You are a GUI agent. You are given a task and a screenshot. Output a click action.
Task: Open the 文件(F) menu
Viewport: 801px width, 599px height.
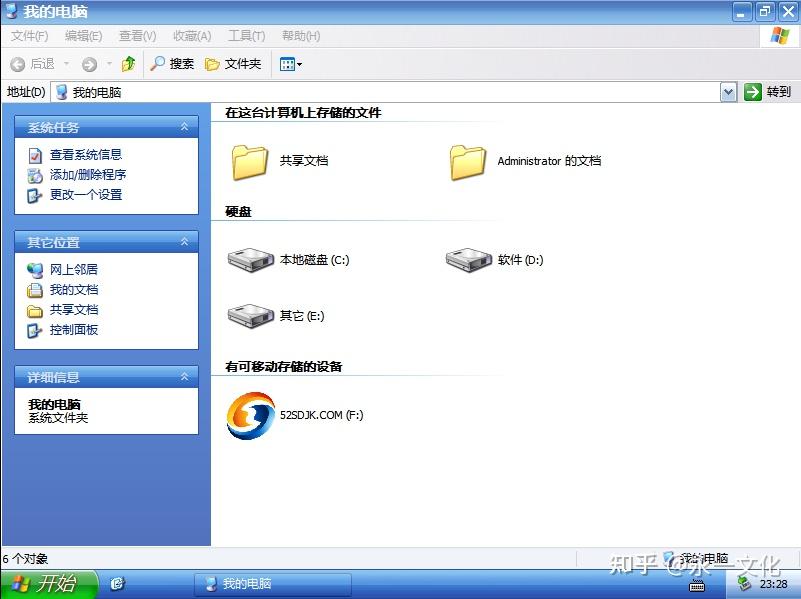click(x=30, y=36)
